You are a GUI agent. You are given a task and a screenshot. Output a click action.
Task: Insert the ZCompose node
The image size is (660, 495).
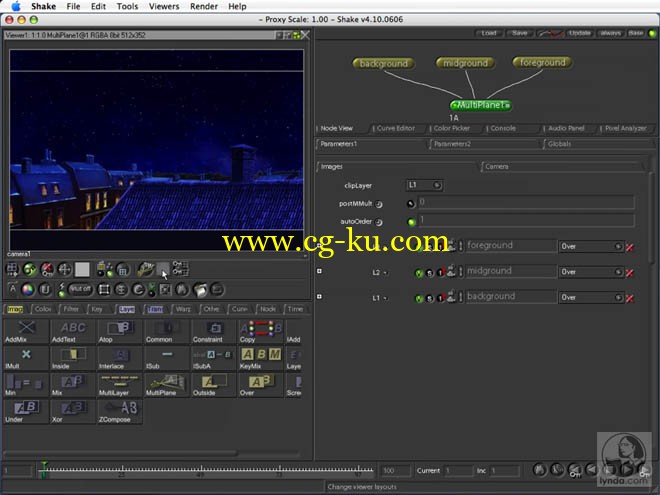click(120, 411)
